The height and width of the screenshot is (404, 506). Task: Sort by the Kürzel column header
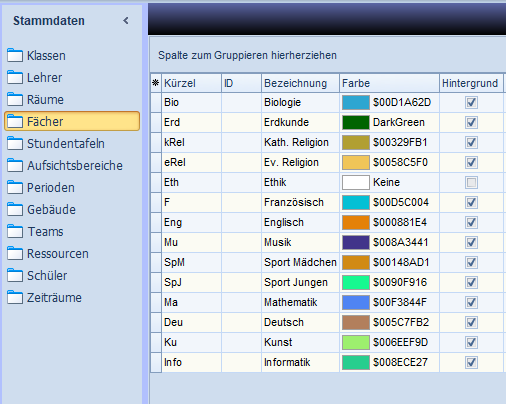(192, 83)
